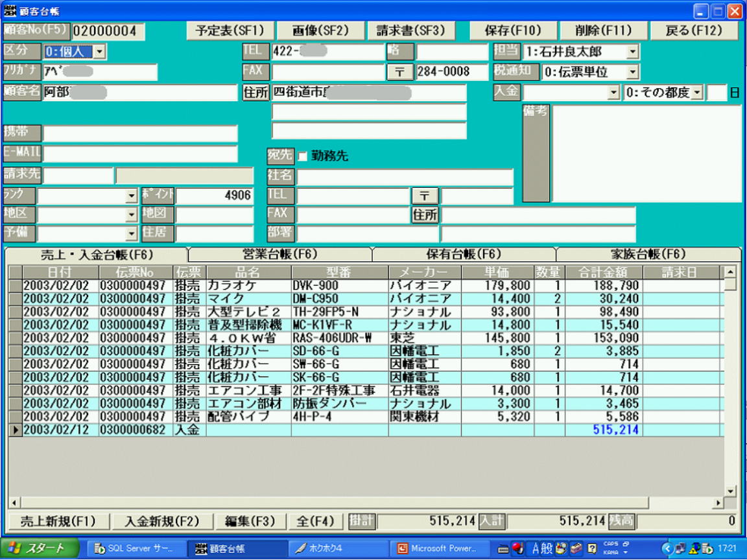Screen dimensions: 747x560
Task: Open the 家族台帳(F6) tab
Action: coord(648,254)
